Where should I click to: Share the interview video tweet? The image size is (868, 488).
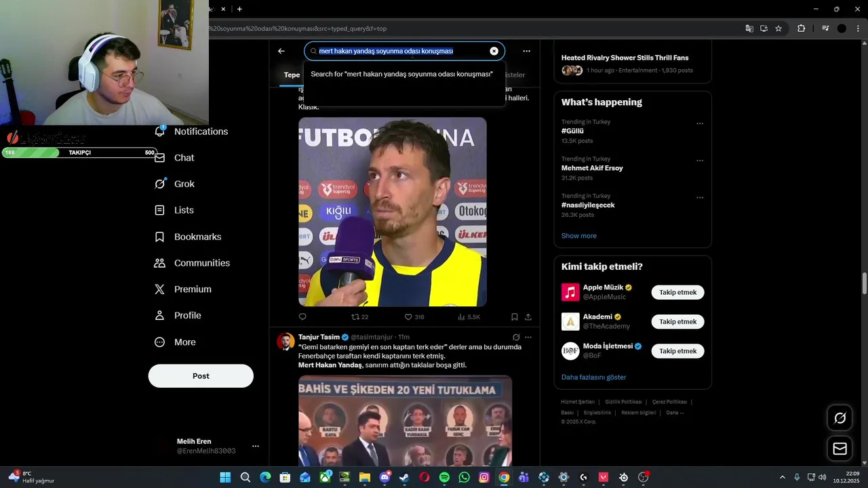click(x=528, y=317)
